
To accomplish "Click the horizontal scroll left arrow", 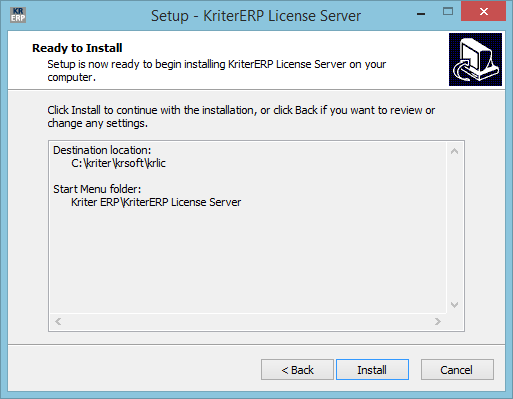I will [x=58, y=321].
